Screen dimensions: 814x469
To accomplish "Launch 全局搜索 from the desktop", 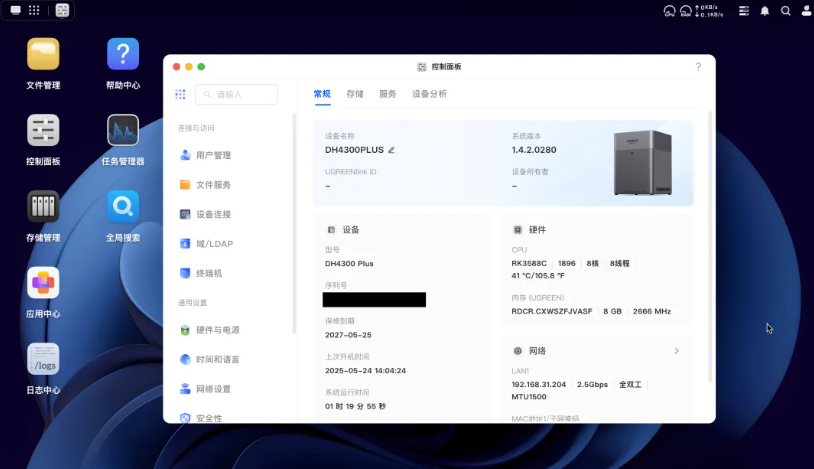I will (123, 207).
